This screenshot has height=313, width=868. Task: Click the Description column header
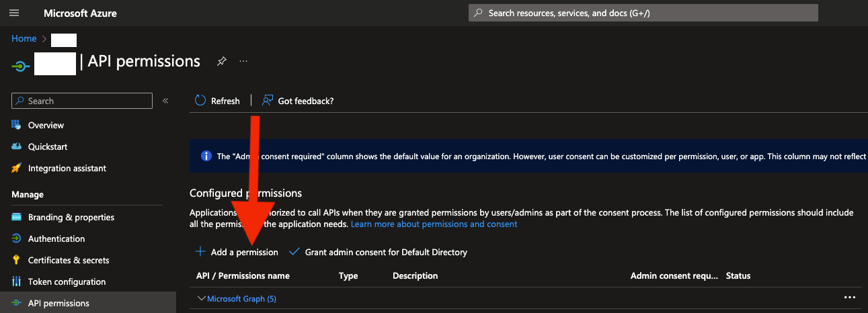(416, 275)
